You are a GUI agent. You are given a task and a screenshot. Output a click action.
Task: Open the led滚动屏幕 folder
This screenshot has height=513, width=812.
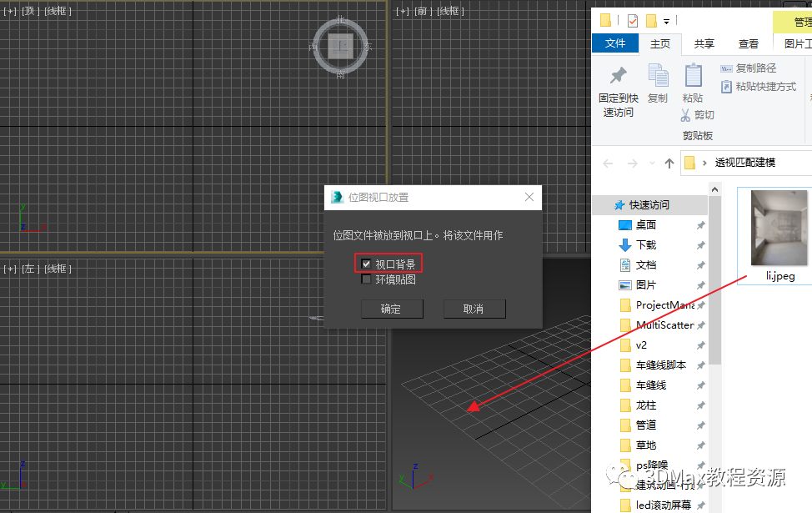pos(664,505)
